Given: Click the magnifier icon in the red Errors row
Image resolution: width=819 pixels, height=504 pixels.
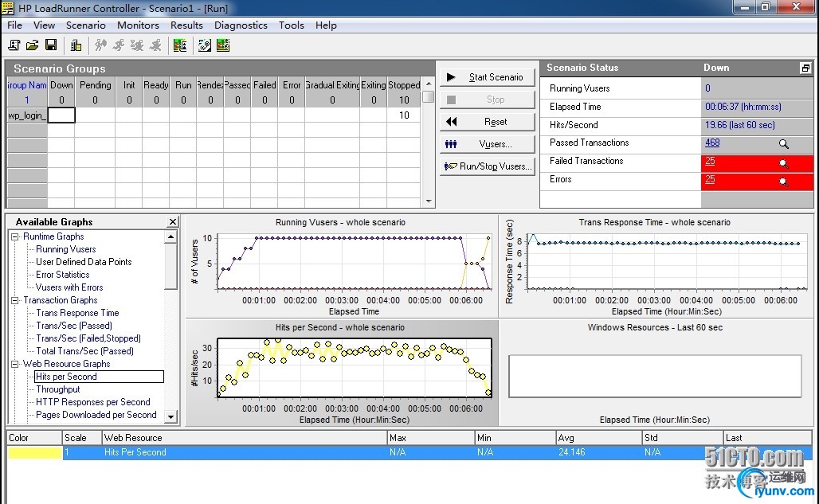Looking at the screenshot, I should 783,181.
